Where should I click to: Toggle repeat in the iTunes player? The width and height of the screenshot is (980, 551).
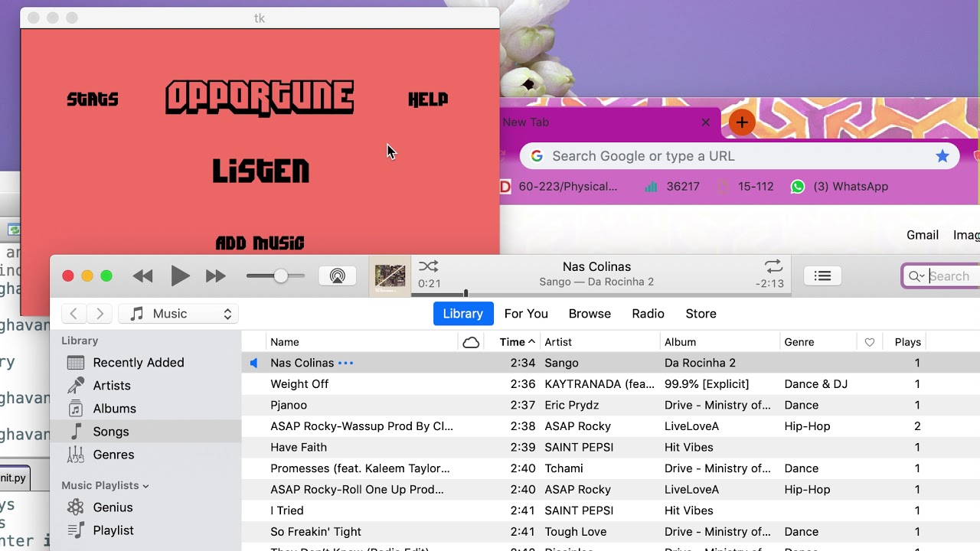774,266
